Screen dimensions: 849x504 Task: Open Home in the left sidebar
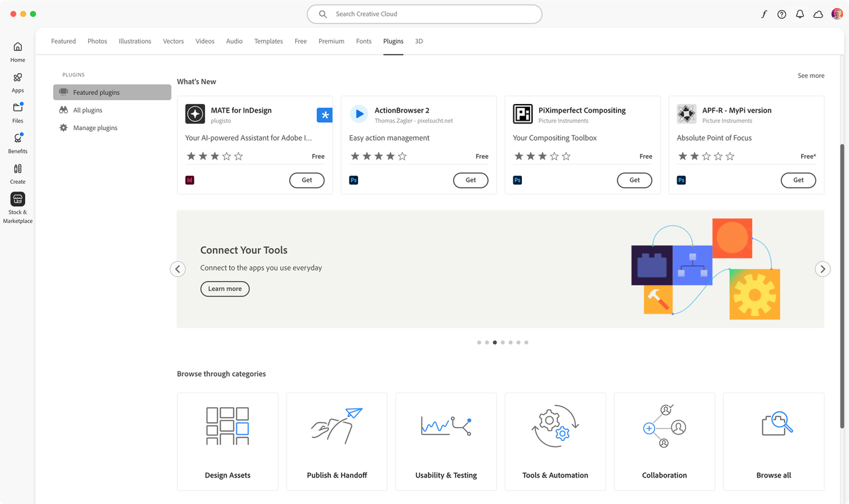point(17,52)
